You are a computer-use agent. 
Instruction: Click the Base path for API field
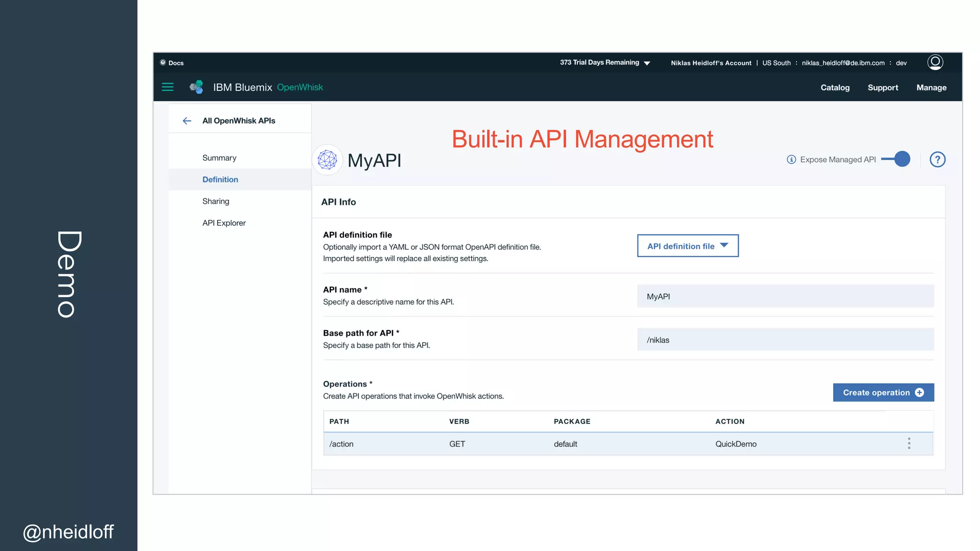pos(785,340)
